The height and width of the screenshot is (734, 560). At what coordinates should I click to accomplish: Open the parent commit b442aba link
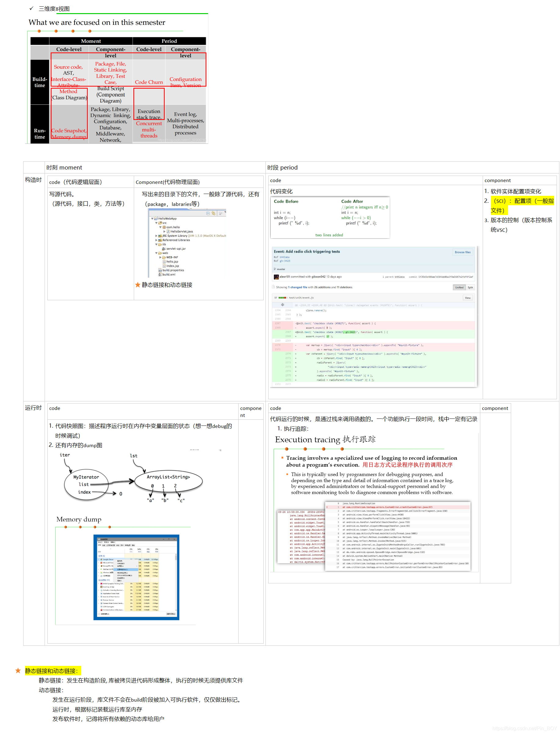coord(399,277)
